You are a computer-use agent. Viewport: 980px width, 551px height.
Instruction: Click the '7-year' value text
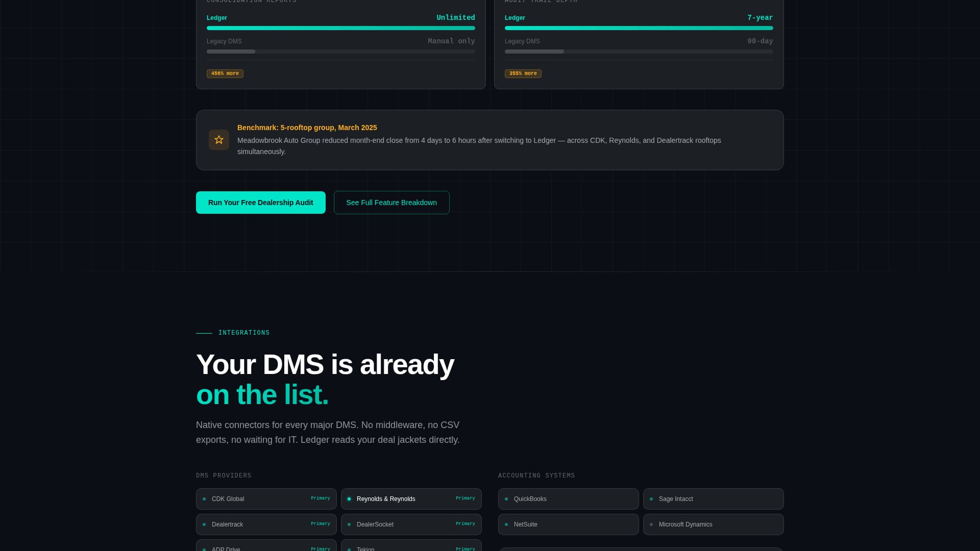(x=760, y=18)
